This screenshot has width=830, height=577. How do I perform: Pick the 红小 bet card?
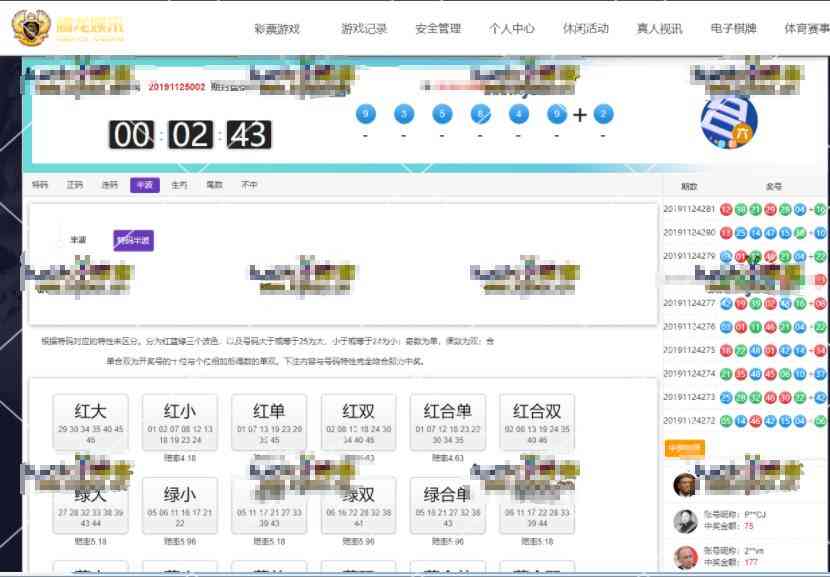[180, 422]
